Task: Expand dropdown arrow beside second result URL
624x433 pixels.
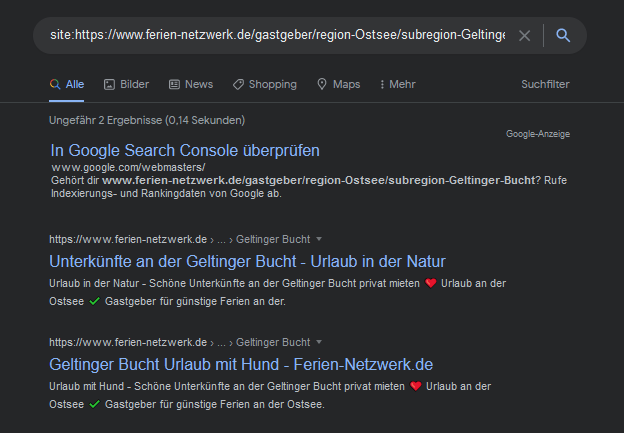Action: 319,342
